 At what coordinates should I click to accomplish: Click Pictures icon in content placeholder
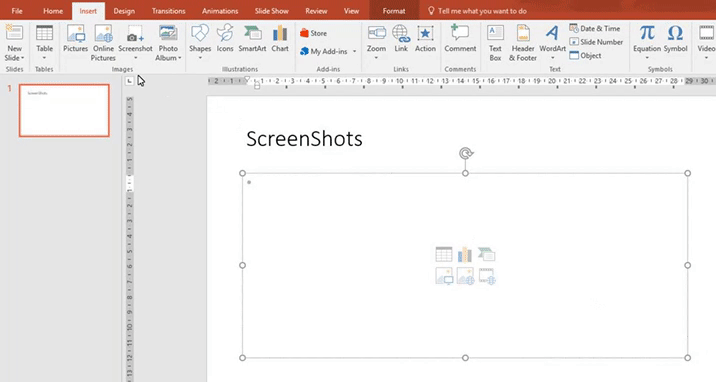[x=444, y=276]
